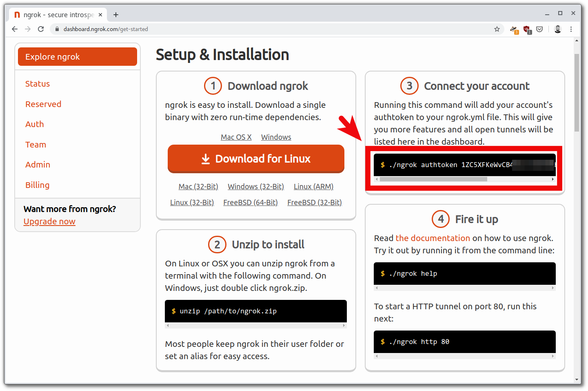The height and width of the screenshot is (391, 588).
Task: Maximize the browser window
Action: click(560, 13)
